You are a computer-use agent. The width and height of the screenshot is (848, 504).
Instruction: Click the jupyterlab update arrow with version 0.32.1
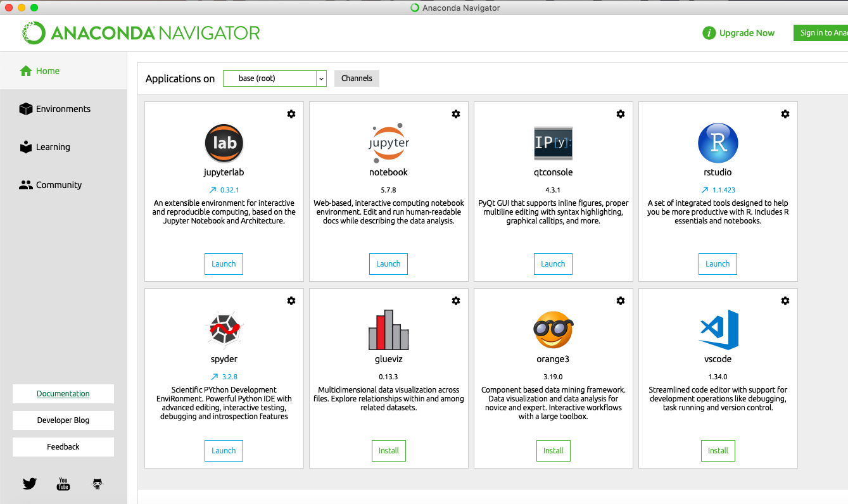click(x=224, y=190)
